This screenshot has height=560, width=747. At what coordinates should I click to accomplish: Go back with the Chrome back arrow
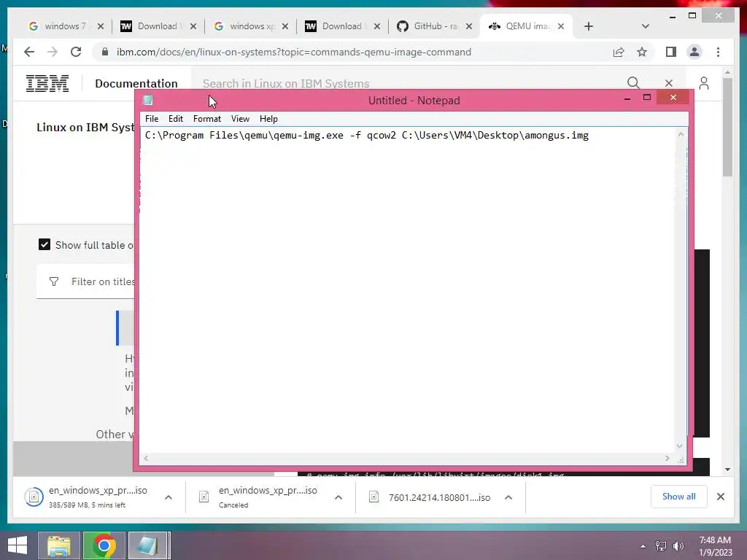point(29,52)
